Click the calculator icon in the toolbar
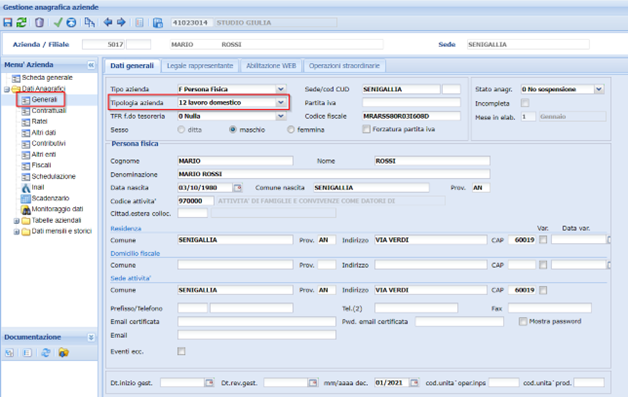 pyautogui.click(x=139, y=22)
